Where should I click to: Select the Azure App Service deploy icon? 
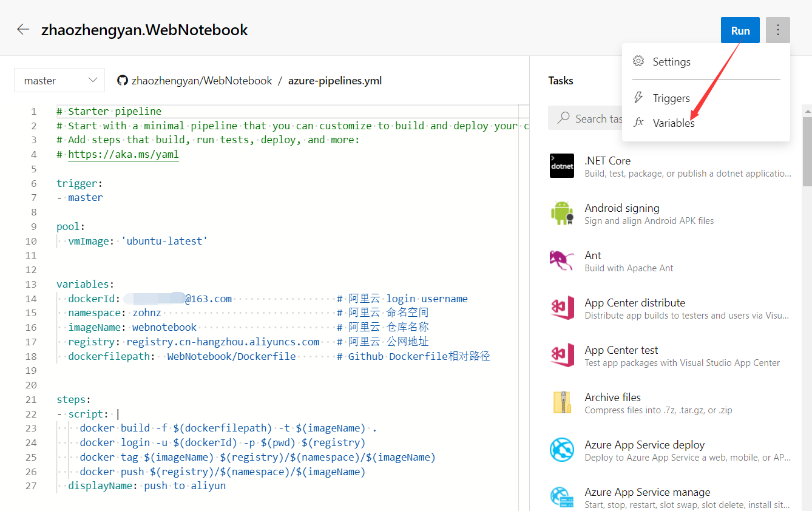click(561, 450)
